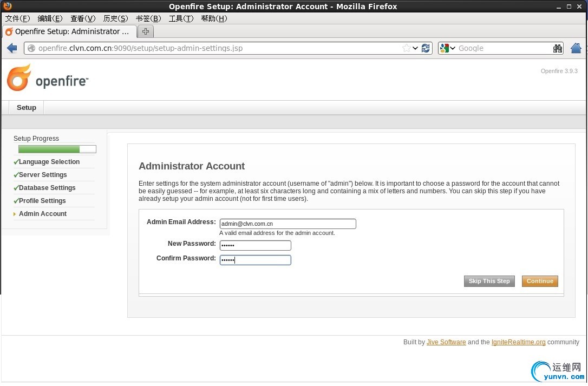Click the binoculars search icon
This screenshot has height=386, width=588.
[558, 48]
